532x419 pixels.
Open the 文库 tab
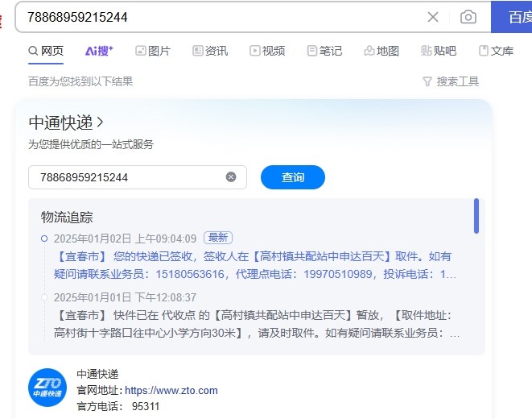click(x=496, y=51)
